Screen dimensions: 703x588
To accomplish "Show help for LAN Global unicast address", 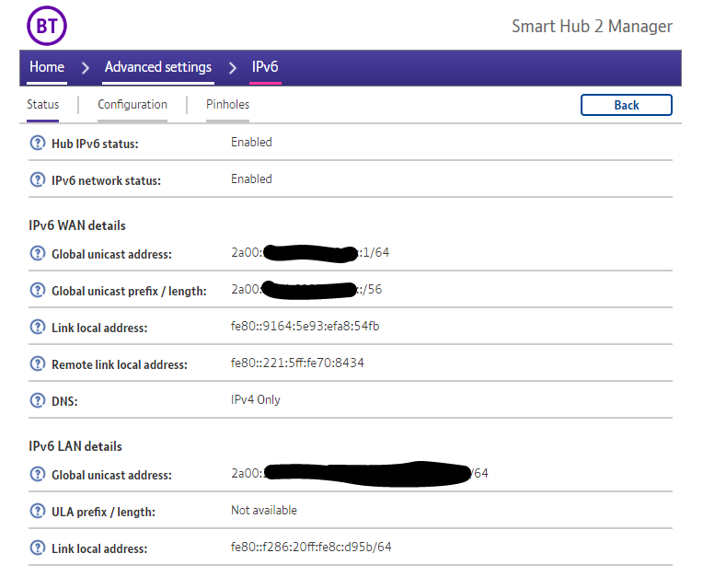I will click(38, 475).
